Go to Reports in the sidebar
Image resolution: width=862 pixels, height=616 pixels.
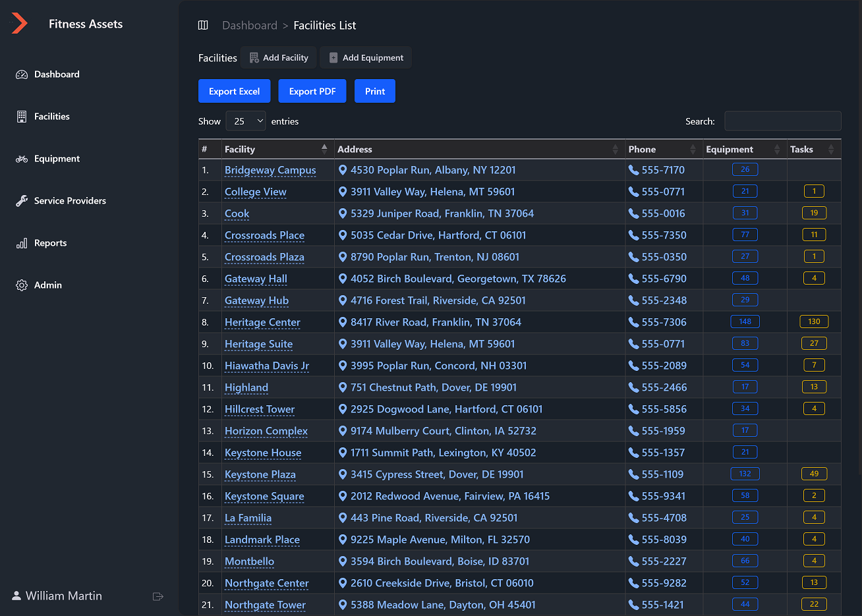coord(50,243)
